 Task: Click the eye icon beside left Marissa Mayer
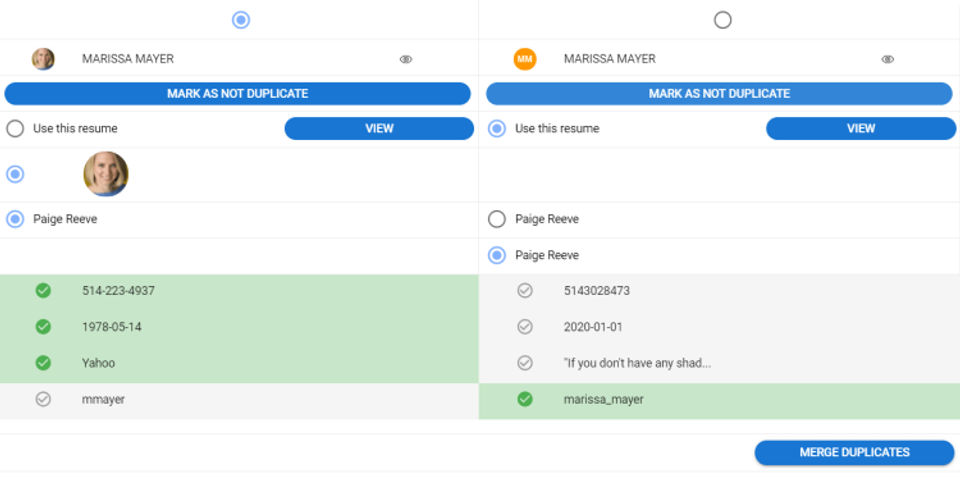[406, 59]
